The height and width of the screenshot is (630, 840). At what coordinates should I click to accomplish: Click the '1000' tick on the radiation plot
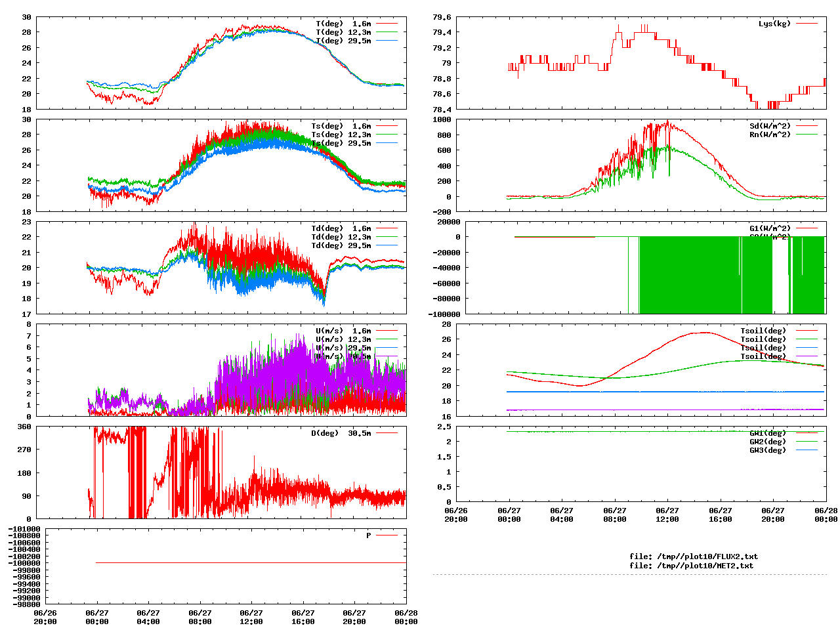tap(442, 119)
